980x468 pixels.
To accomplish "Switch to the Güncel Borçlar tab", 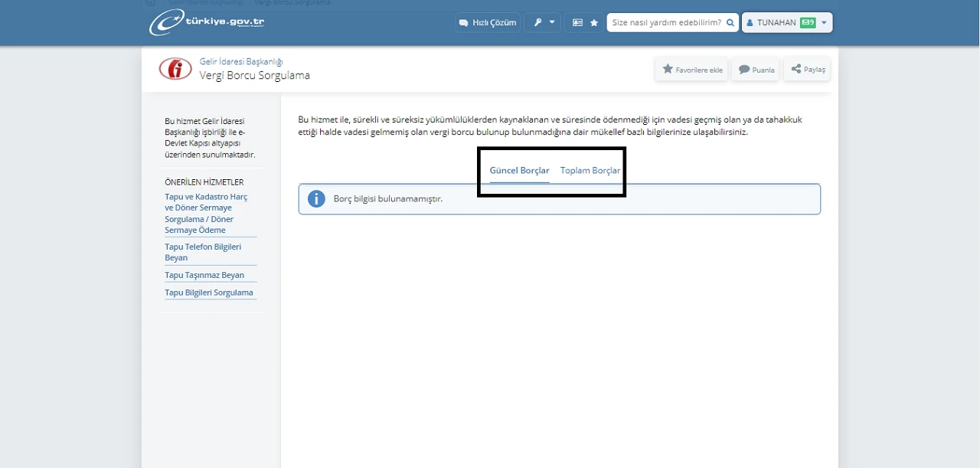I will (x=519, y=171).
